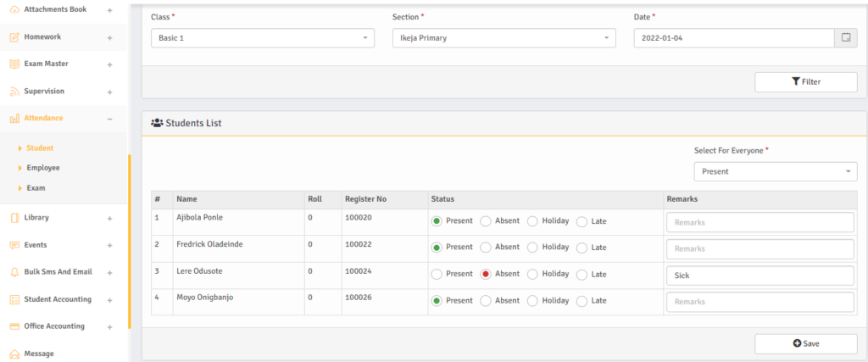Open the Select For Everyone dropdown
This screenshot has width=868, height=362.
[x=775, y=171]
